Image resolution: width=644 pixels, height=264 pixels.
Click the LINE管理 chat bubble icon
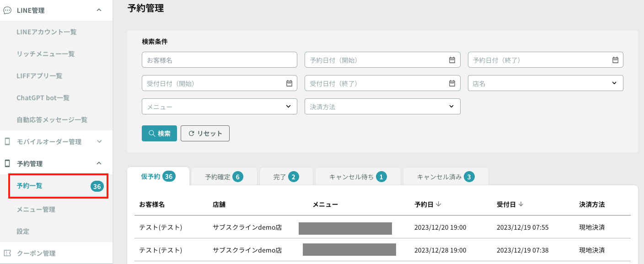7,10
